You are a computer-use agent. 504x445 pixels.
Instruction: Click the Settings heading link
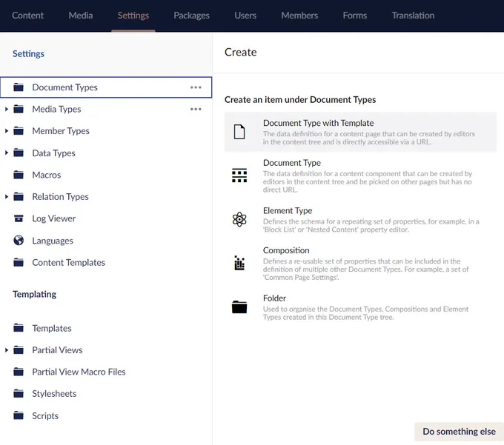[x=28, y=53]
